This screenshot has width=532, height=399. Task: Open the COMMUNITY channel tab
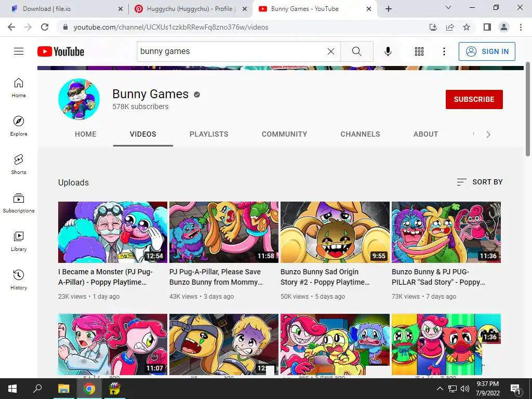(x=284, y=134)
